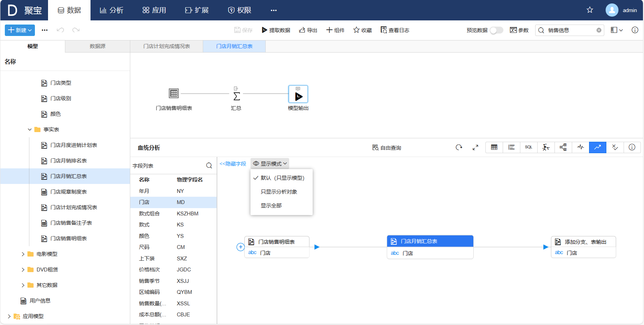This screenshot has height=325, width=644.
Task: Click the 隐藏字段 link
Action: coord(233,164)
